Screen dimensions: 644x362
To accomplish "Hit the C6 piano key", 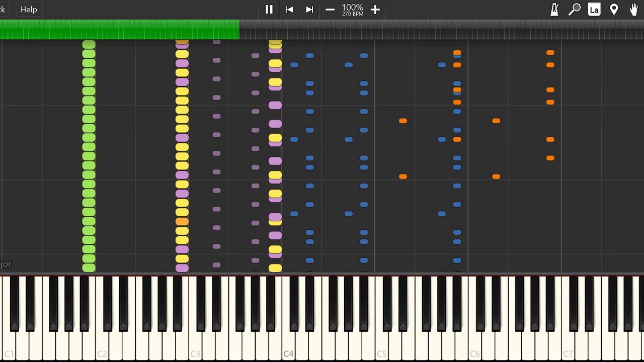I will point(474,347).
